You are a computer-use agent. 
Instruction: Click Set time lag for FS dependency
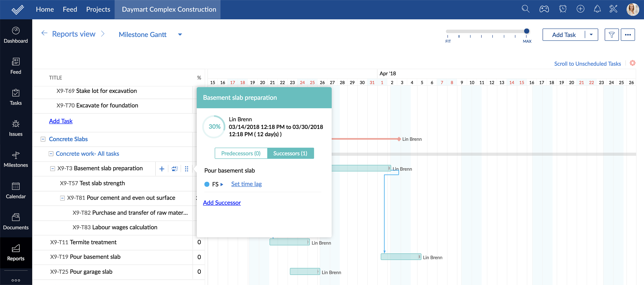[x=246, y=183]
